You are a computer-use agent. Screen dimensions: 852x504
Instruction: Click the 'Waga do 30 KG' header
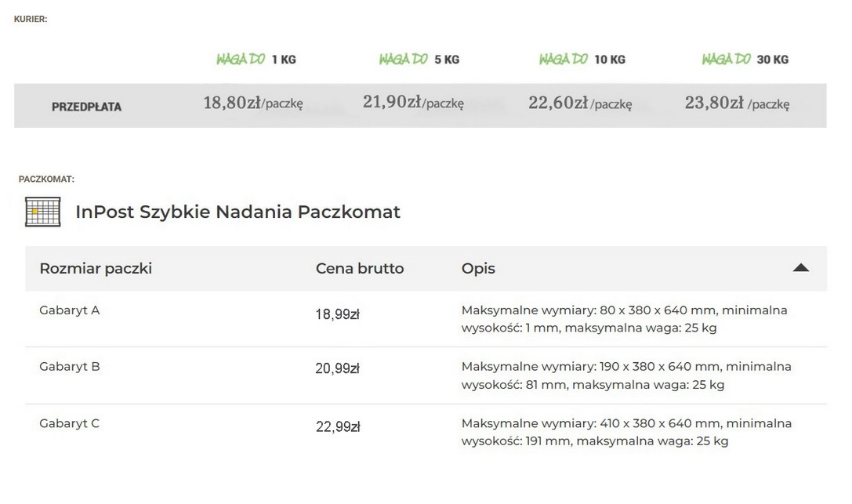point(745,60)
